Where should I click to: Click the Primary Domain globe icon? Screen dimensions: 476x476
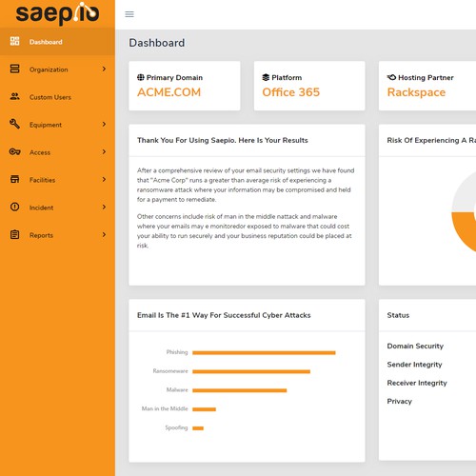coord(141,77)
